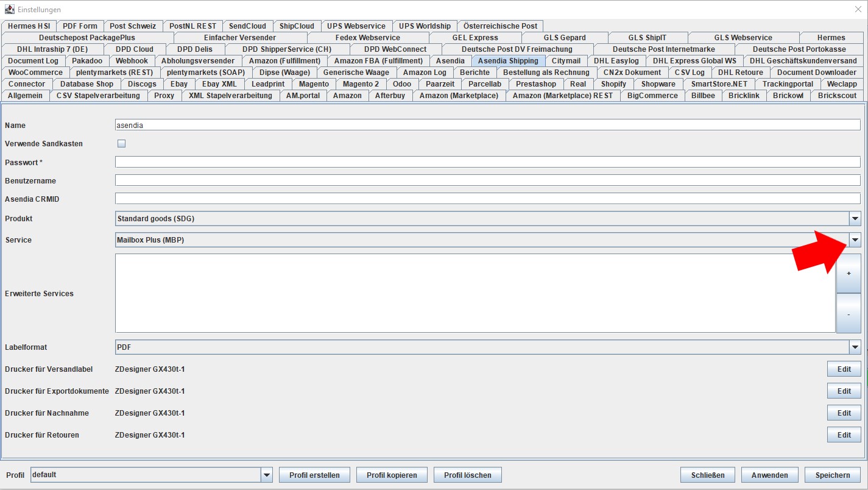This screenshot has height=490, width=868.
Task: Edit the Drucker für Retouren printer
Action: click(844, 435)
